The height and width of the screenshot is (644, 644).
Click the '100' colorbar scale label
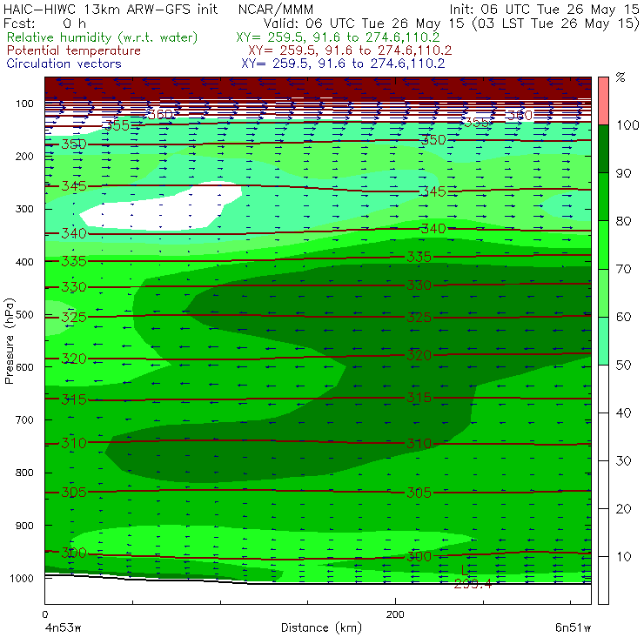(627, 124)
